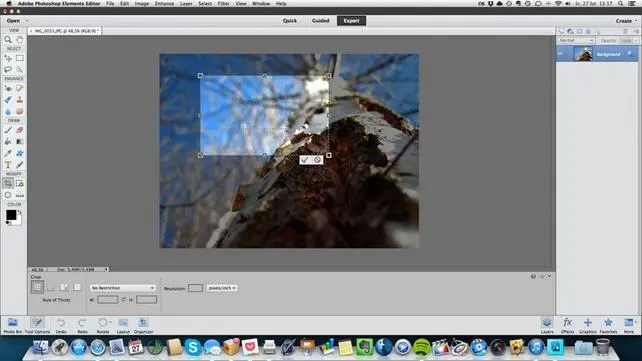Viewport: 642px width, 361px height.
Task: Select the Pencil tool
Action: click(20, 165)
